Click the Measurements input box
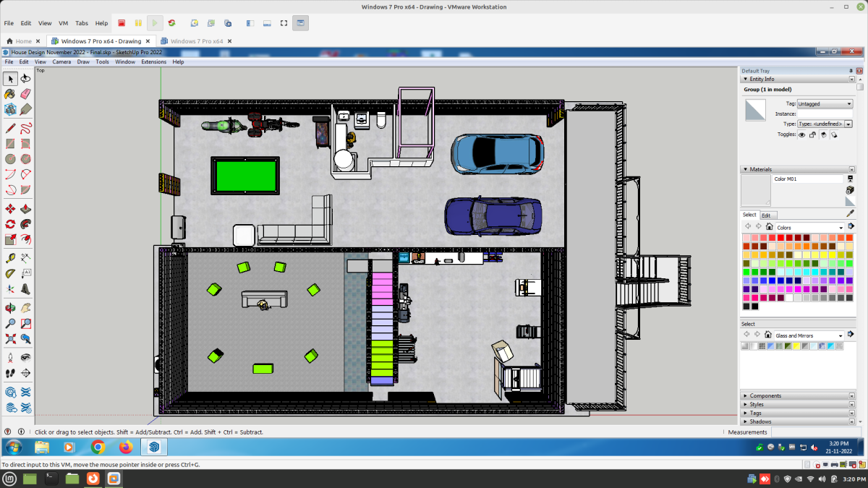 816,432
